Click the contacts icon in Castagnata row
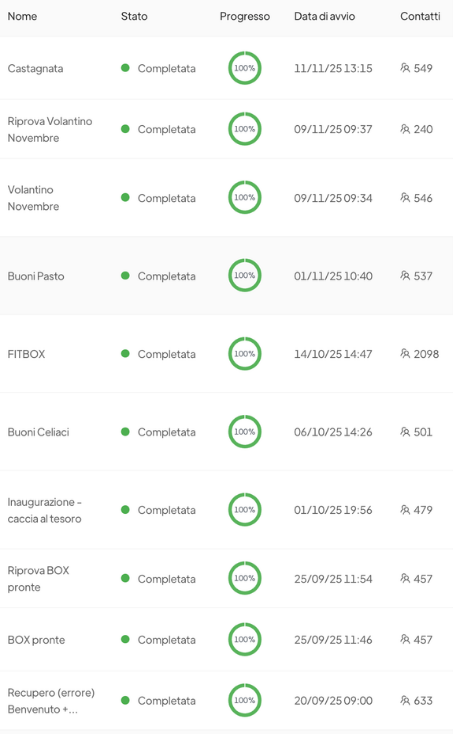The width and height of the screenshot is (456, 734). [x=405, y=68]
